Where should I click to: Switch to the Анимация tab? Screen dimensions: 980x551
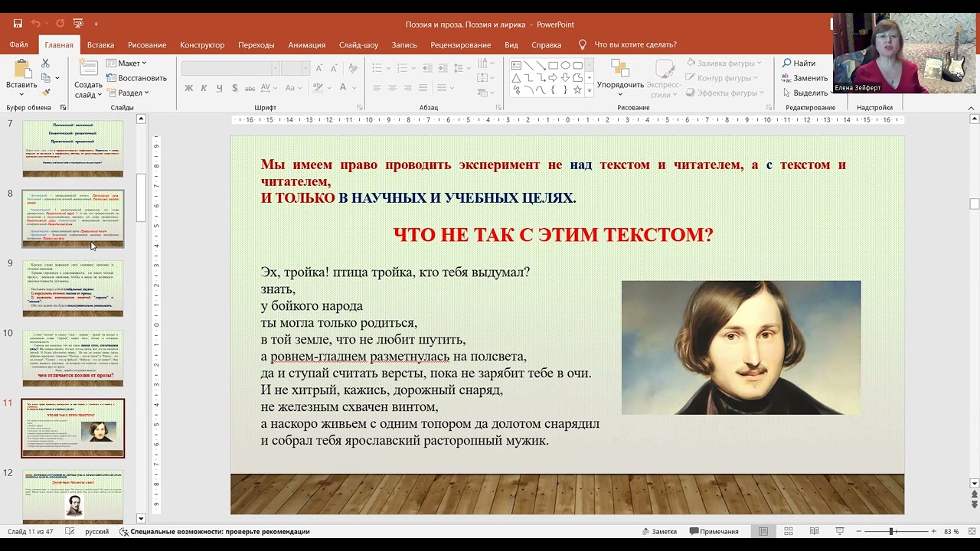pos(306,45)
